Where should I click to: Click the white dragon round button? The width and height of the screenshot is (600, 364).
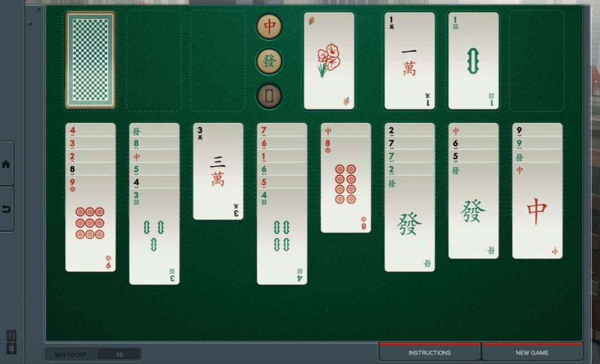[269, 96]
